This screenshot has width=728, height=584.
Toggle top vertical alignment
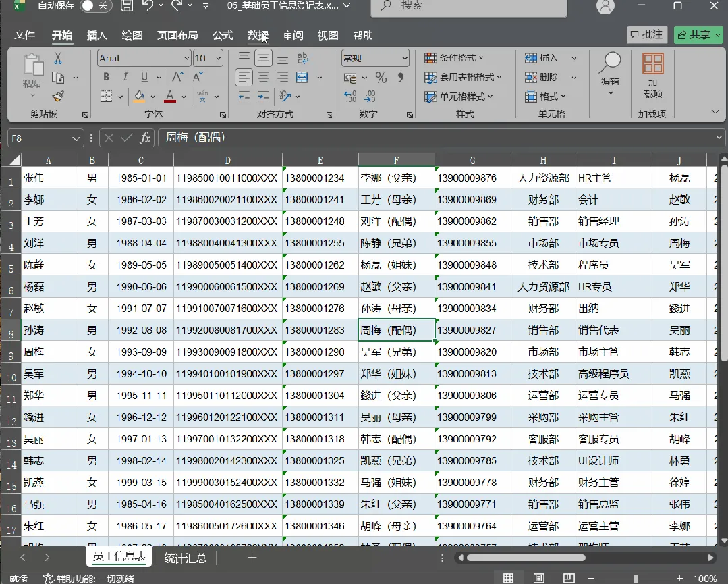(244, 58)
